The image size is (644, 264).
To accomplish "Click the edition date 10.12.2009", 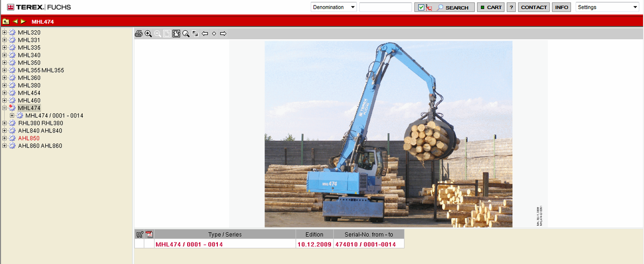I will [x=314, y=244].
